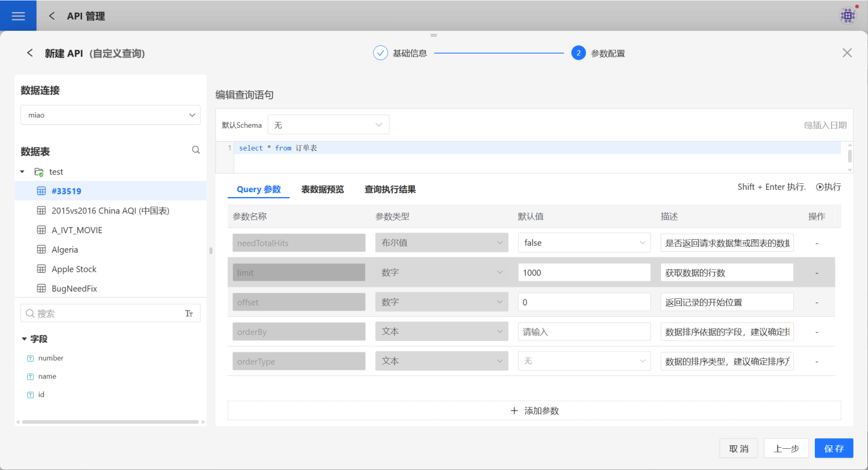The image size is (868, 470).
Task: Open the hamburger main menu
Action: (x=18, y=16)
